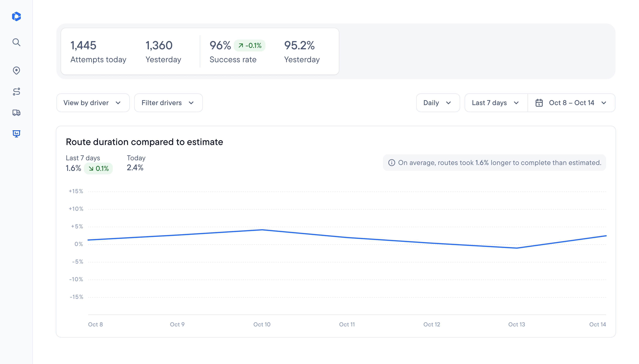Viewport: 639px width, 364px height.
Task: Click the Oct 14 axis label
Action: click(x=597, y=325)
